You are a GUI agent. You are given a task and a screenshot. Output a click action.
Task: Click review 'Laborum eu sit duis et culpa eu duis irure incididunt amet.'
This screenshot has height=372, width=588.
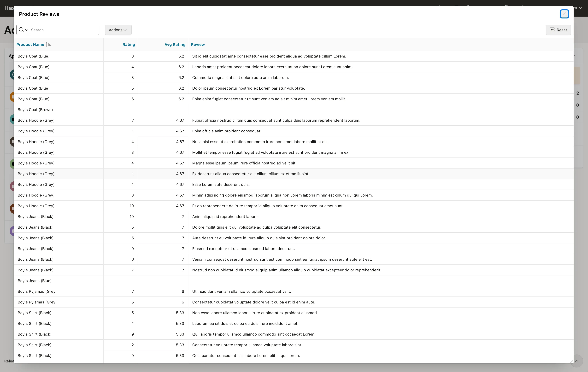click(x=245, y=324)
